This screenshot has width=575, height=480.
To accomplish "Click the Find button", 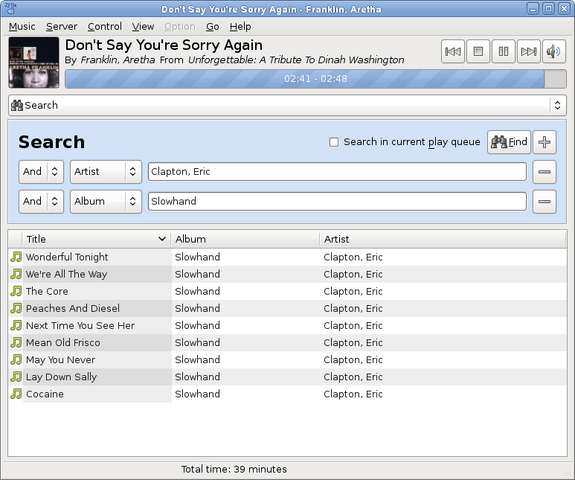I will point(509,142).
